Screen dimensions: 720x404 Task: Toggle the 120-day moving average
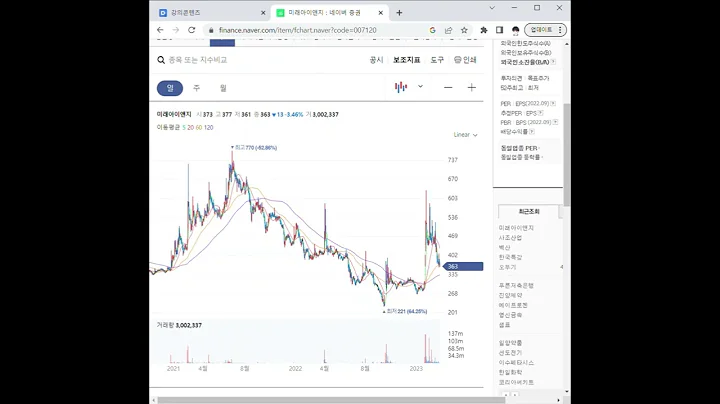click(x=208, y=128)
